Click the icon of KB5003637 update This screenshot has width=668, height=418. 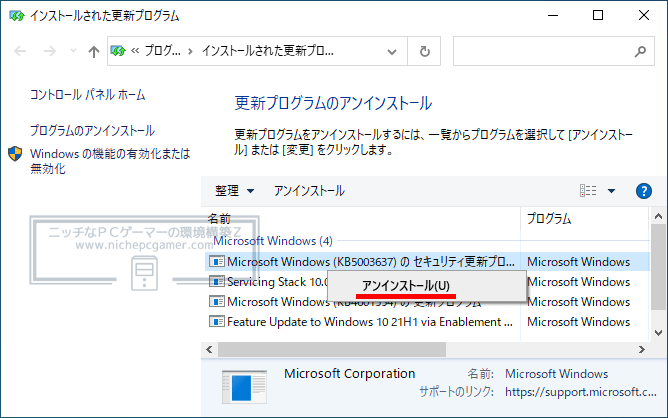[217, 262]
